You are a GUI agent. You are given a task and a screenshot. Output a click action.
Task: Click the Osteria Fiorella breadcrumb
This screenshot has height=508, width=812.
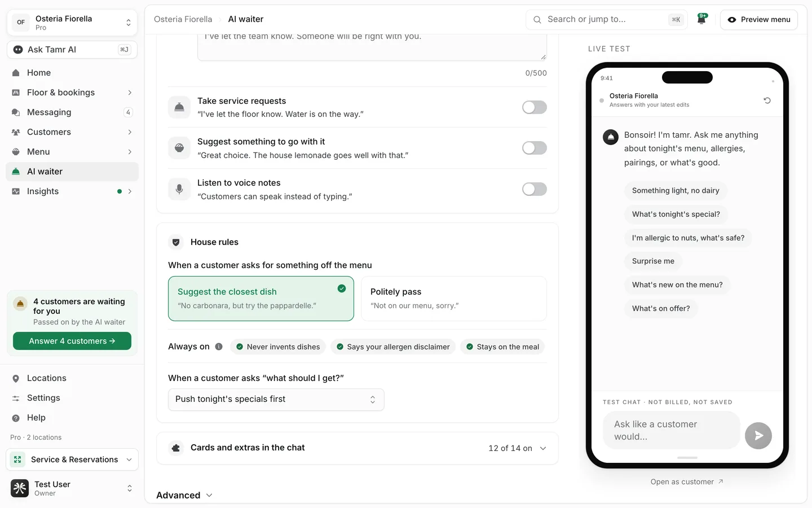183,19
